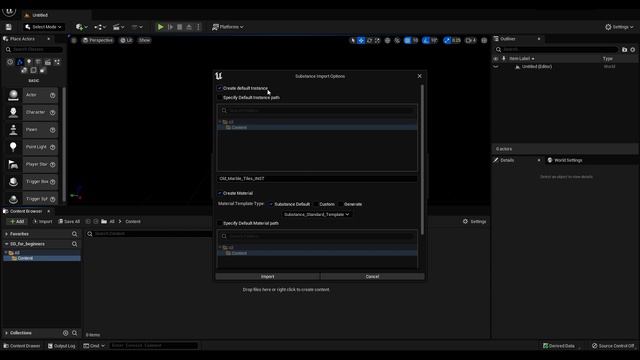
Task: Open the Substance_Standard_Template dropdown
Action: tap(316, 214)
